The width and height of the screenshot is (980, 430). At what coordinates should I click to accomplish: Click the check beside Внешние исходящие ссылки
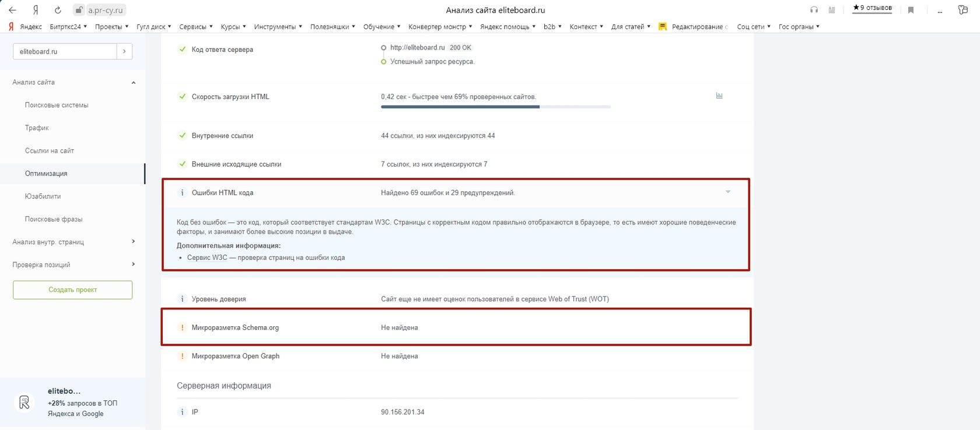pyautogui.click(x=182, y=164)
